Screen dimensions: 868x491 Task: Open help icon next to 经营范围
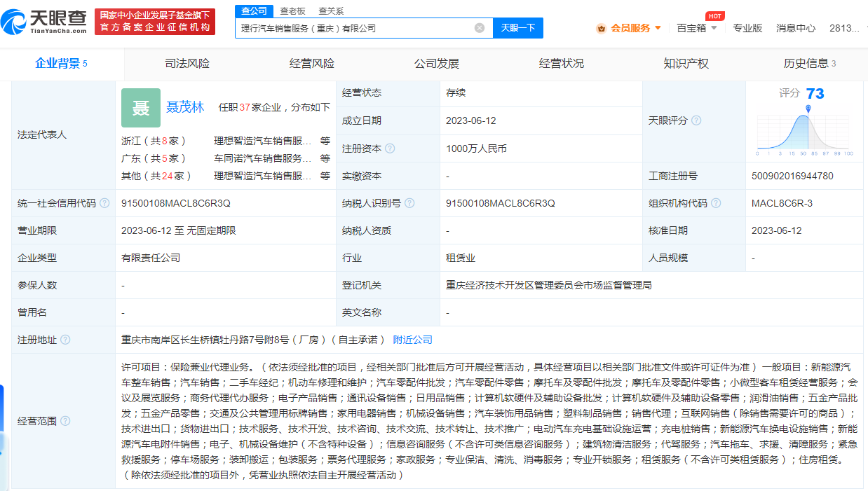pyautogui.click(x=65, y=421)
